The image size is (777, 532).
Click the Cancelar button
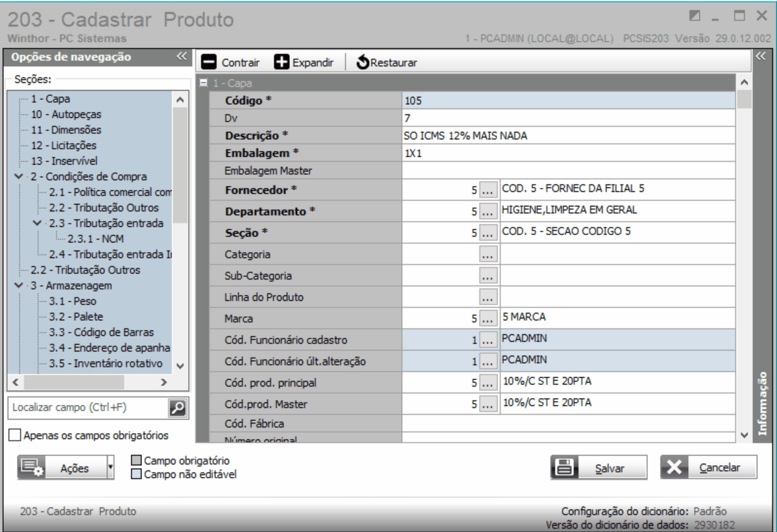pyautogui.click(x=709, y=467)
